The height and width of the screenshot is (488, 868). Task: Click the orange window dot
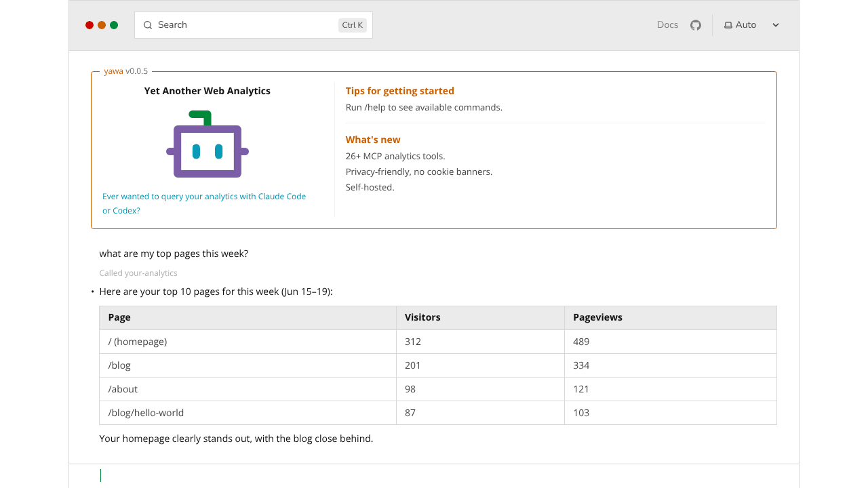[x=102, y=25]
